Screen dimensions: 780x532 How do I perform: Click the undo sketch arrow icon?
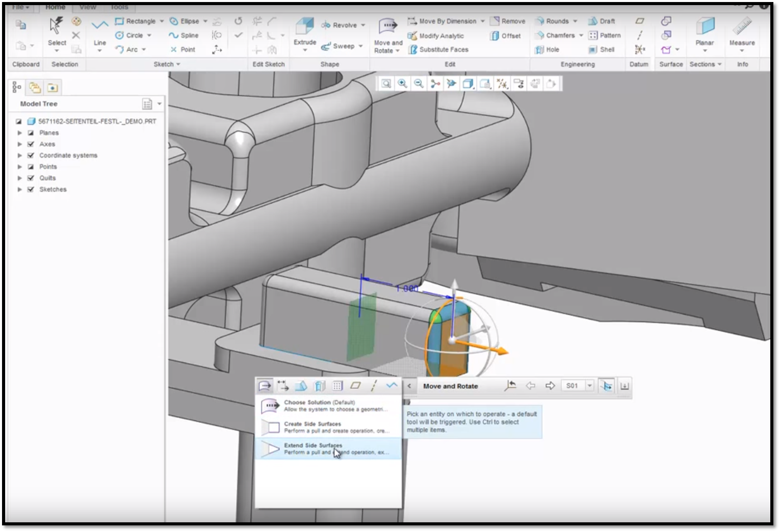click(238, 21)
